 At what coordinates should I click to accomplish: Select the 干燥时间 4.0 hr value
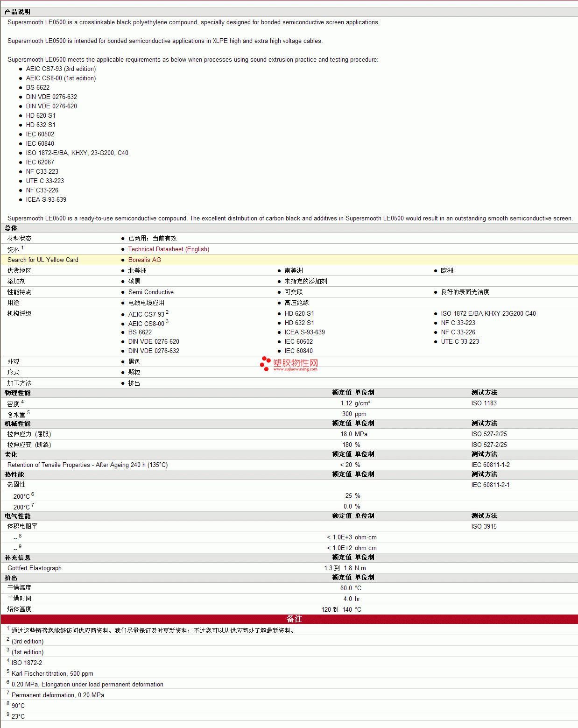point(352,599)
